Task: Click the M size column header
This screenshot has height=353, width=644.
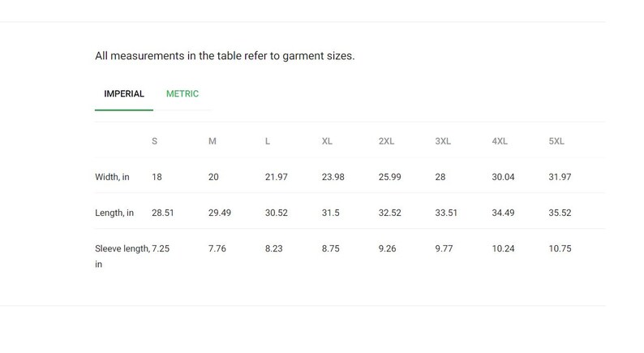Action: pyautogui.click(x=212, y=141)
